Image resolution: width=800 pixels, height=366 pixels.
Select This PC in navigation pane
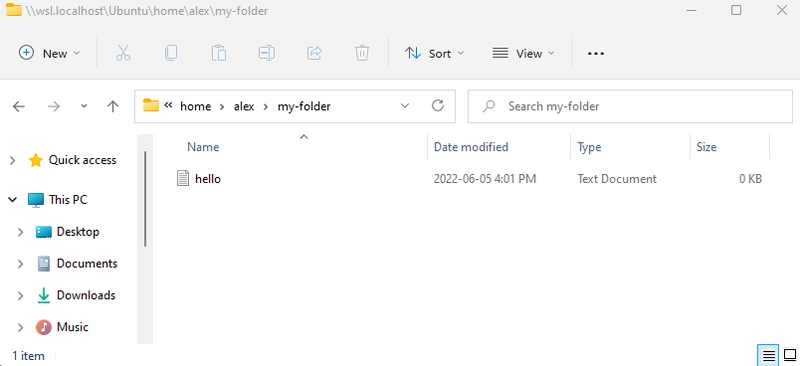pos(68,200)
